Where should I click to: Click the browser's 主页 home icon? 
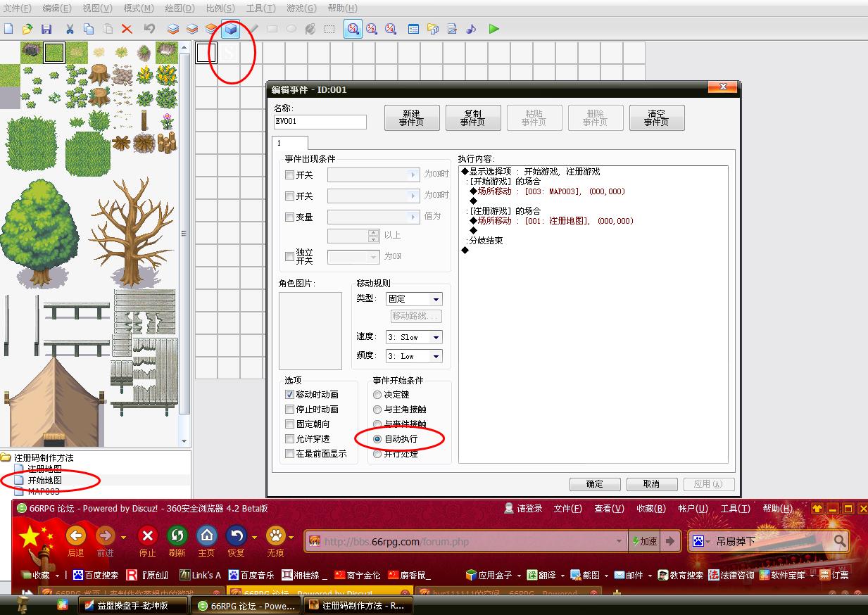click(206, 536)
